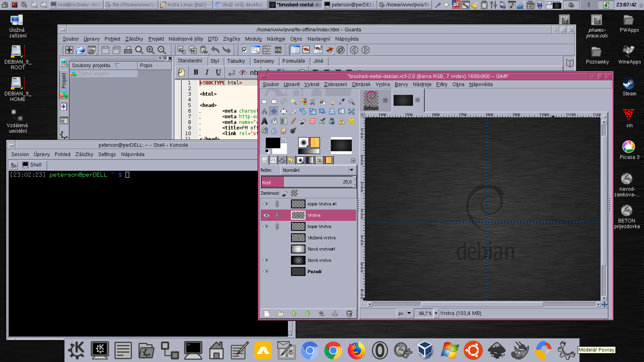
Task: Select the Bucket Fill tool
Action: [x=274, y=121]
